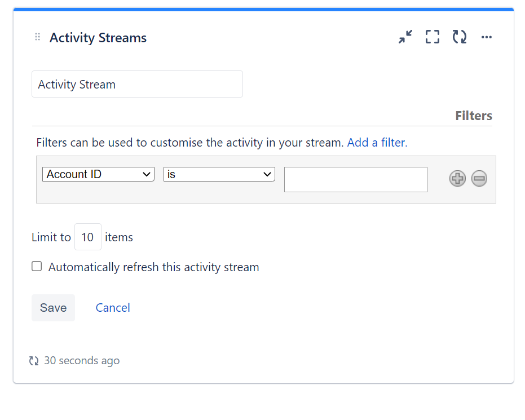Collapse the Activity Streams gadget

click(x=405, y=37)
